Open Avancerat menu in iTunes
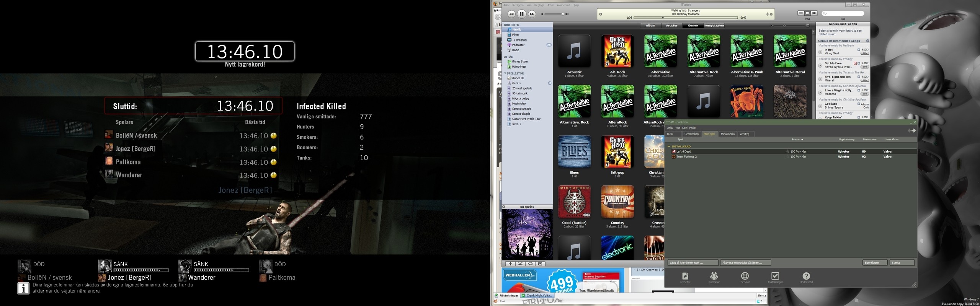Viewport: 980px width, 306px height. point(563,5)
